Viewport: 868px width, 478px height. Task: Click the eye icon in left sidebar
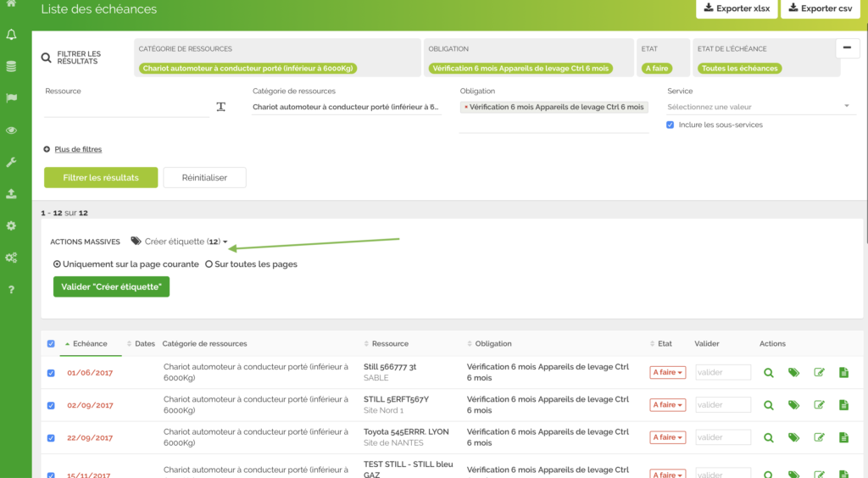(11, 131)
